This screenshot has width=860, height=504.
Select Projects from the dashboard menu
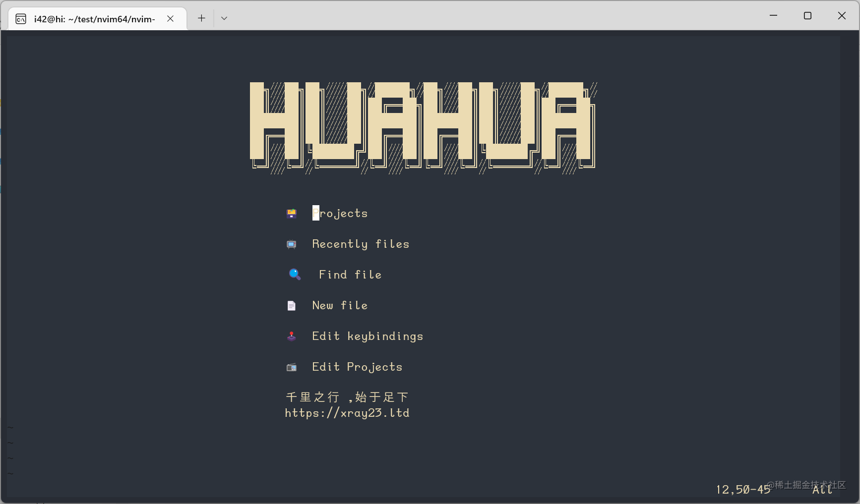340,213
